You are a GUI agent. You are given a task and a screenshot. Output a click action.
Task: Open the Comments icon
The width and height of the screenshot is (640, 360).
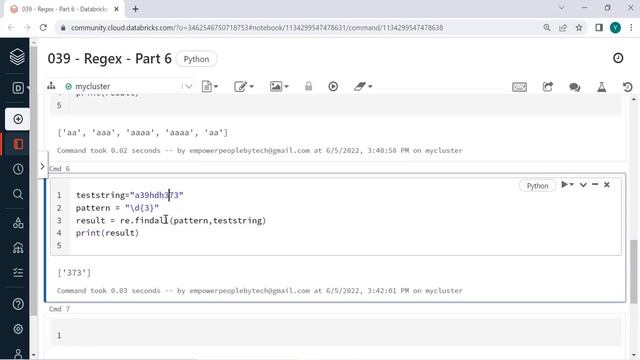coord(575,87)
